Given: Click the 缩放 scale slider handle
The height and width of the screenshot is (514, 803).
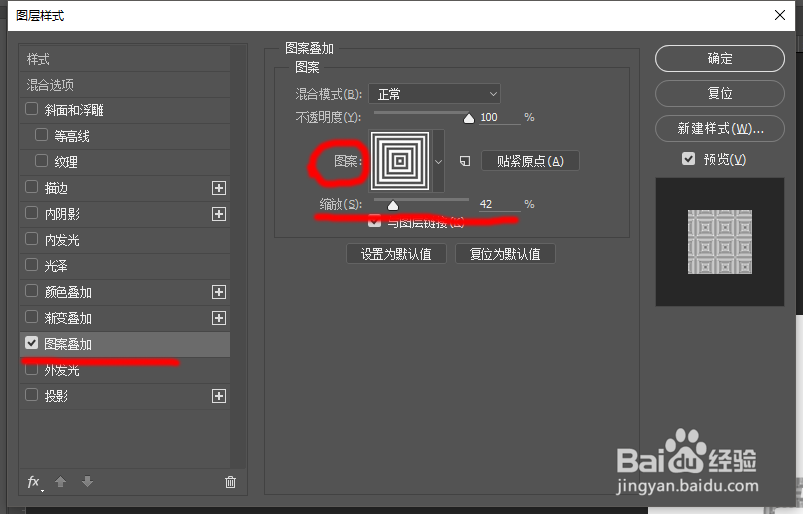Looking at the screenshot, I should pos(393,205).
